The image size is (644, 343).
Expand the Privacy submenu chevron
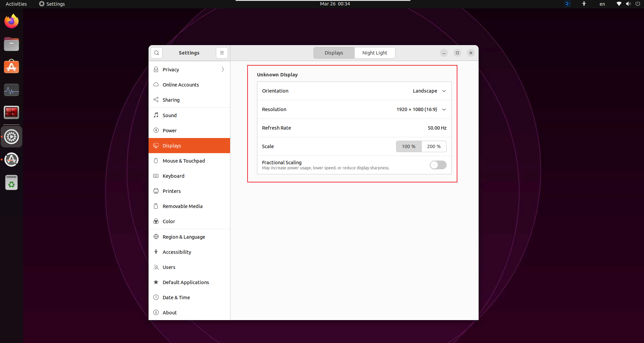[223, 69]
